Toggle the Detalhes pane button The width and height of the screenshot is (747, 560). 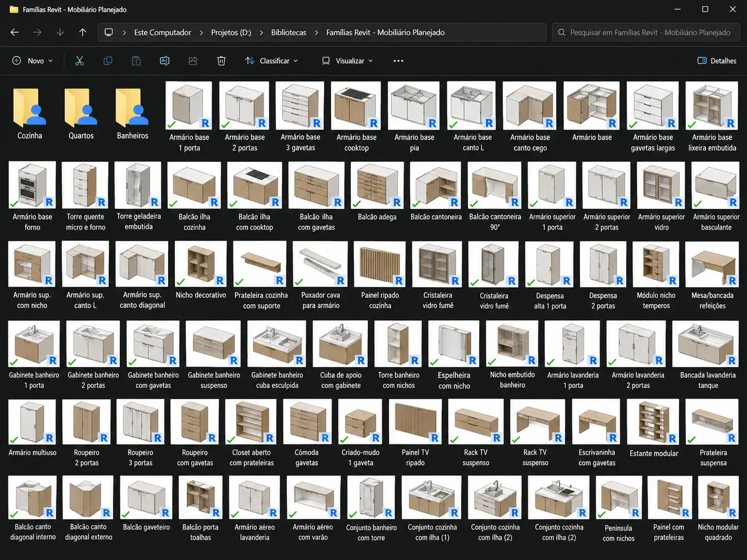coord(717,61)
